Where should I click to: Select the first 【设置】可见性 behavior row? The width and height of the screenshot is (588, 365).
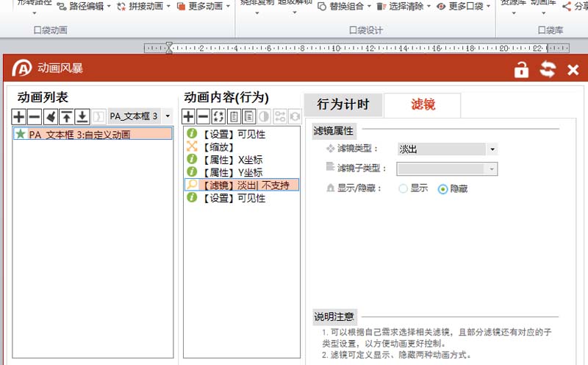pyautogui.click(x=242, y=134)
